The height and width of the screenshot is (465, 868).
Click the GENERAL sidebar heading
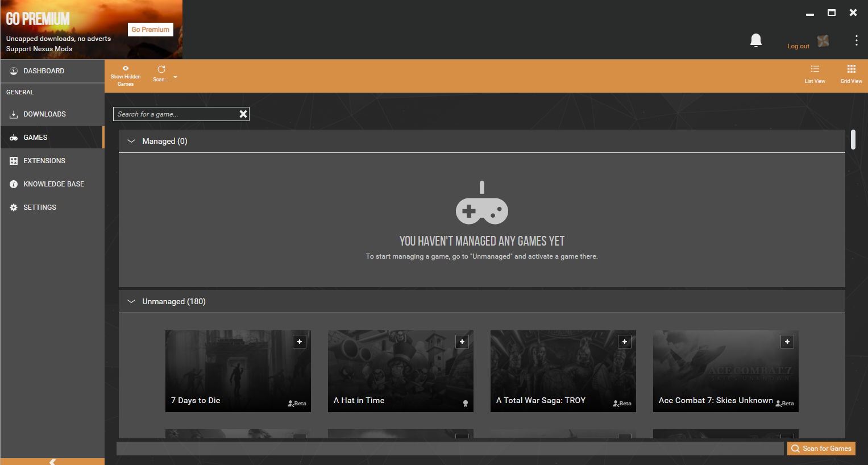(20, 92)
